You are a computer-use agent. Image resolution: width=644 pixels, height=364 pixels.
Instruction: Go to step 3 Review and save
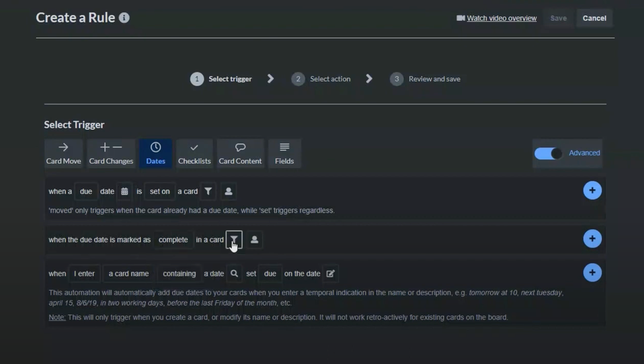(425, 79)
